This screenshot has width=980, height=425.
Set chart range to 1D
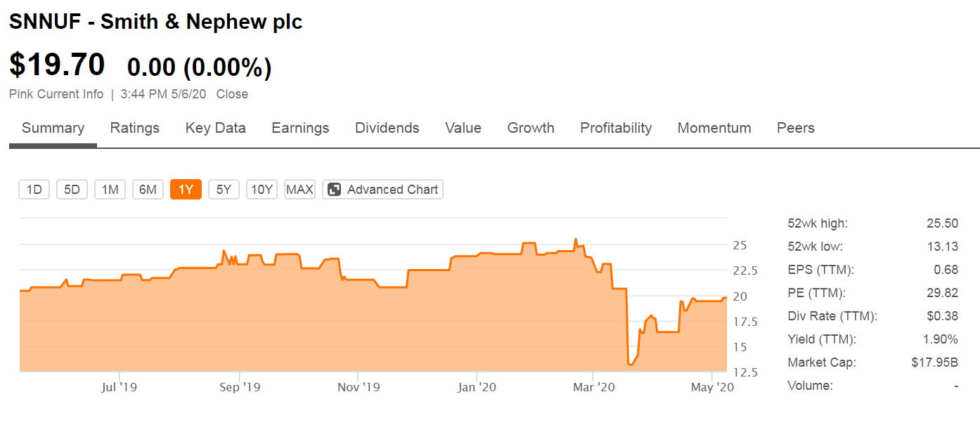(x=34, y=190)
